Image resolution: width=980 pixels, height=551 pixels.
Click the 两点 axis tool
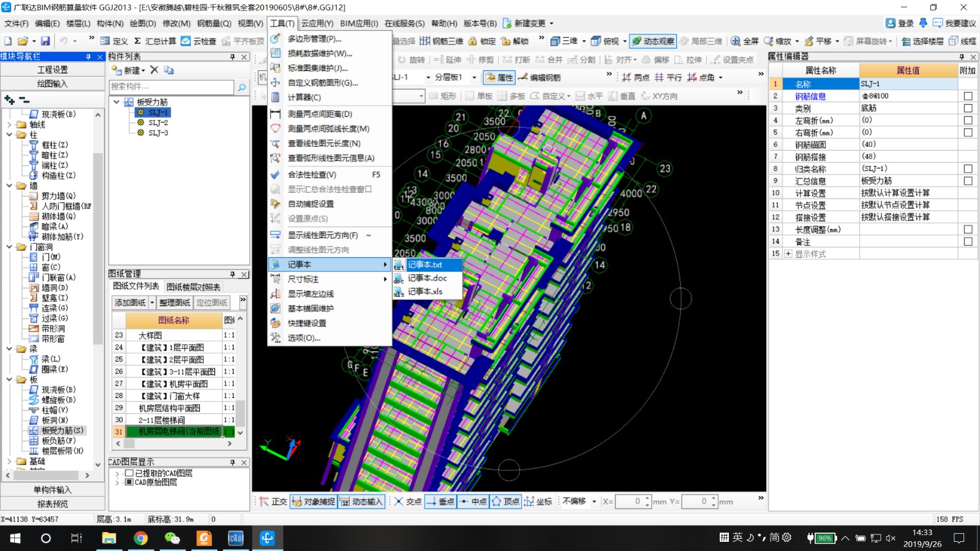pos(636,77)
